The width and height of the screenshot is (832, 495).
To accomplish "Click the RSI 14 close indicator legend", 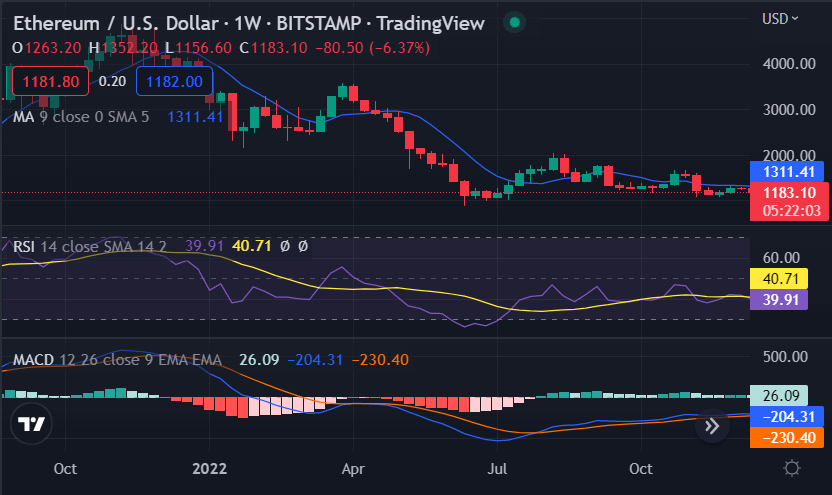I will 89,246.
